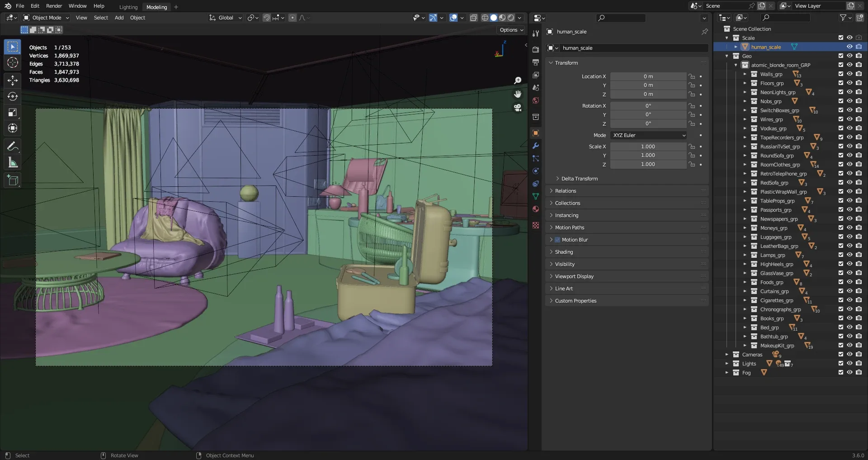Open the Scene properties tab
The height and width of the screenshot is (460, 868).
(536, 88)
